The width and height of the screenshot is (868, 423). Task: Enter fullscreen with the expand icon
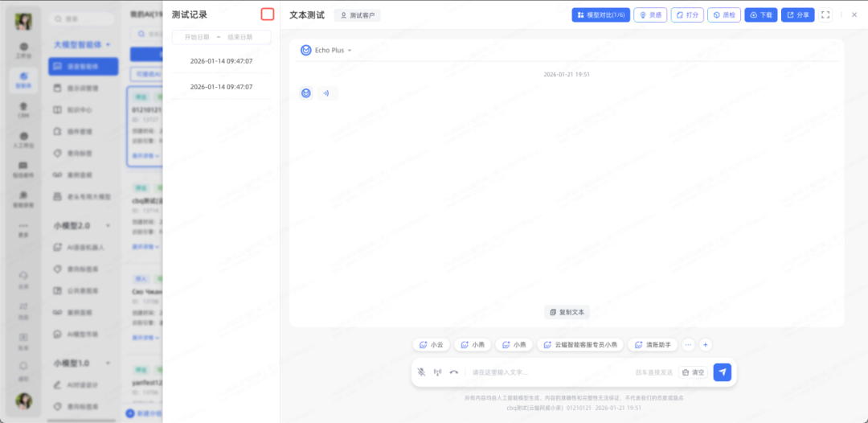click(x=825, y=14)
